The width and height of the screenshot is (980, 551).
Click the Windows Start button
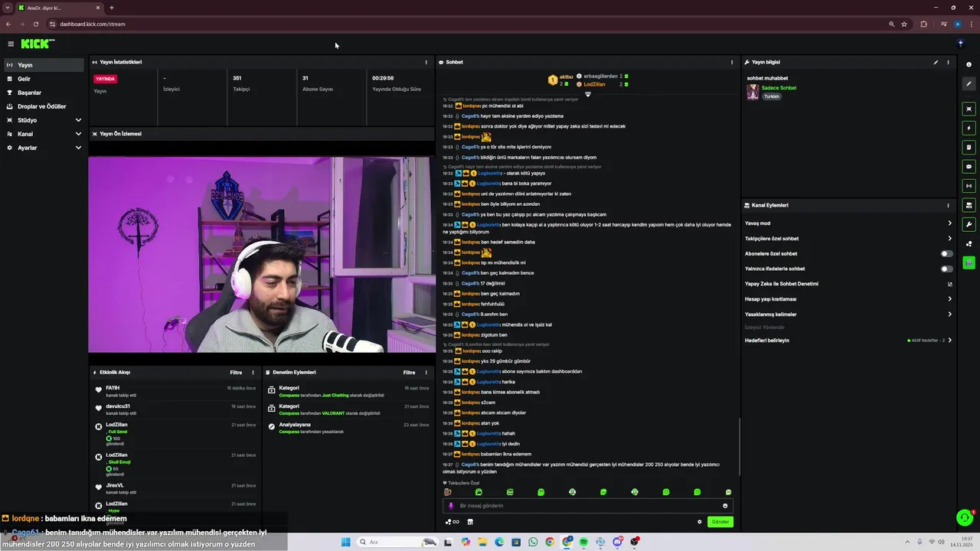346,542
